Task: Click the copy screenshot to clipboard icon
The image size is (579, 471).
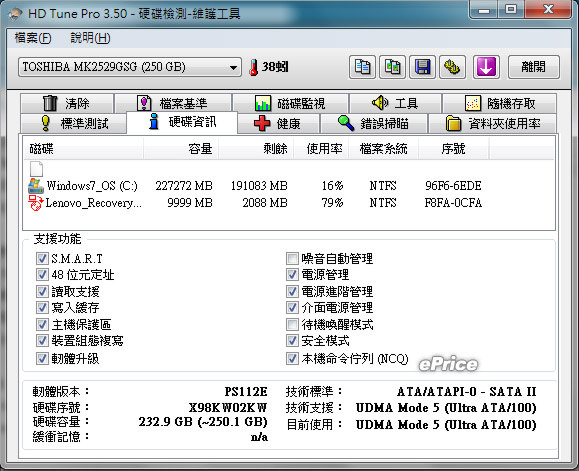Action: pos(393,67)
